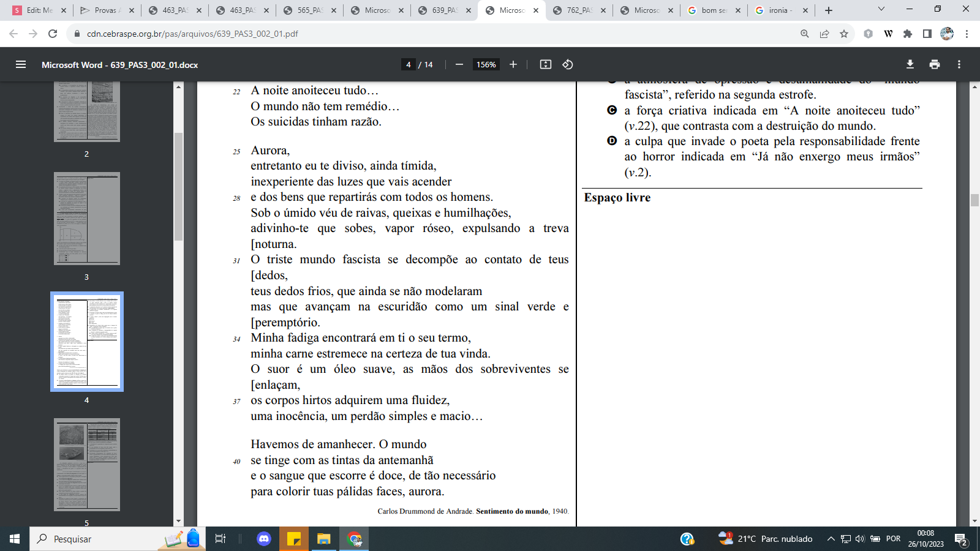Open the volume control

pos(859,539)
